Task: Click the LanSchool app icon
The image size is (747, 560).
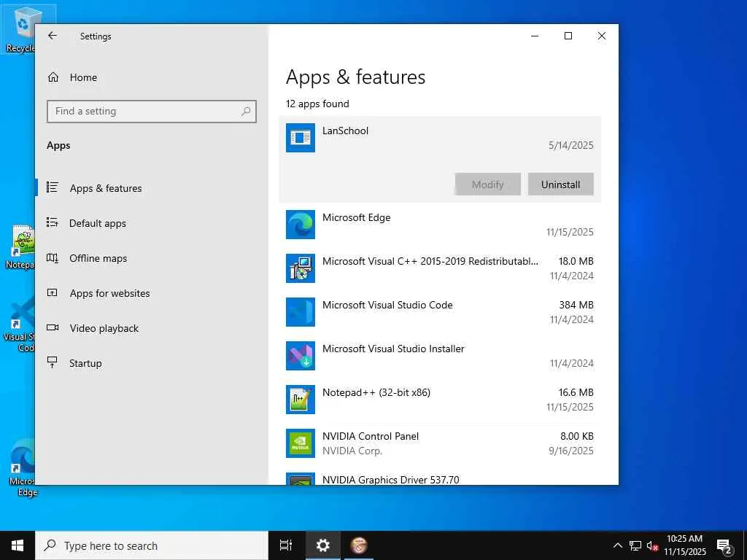Action: (x=300, y=138)
